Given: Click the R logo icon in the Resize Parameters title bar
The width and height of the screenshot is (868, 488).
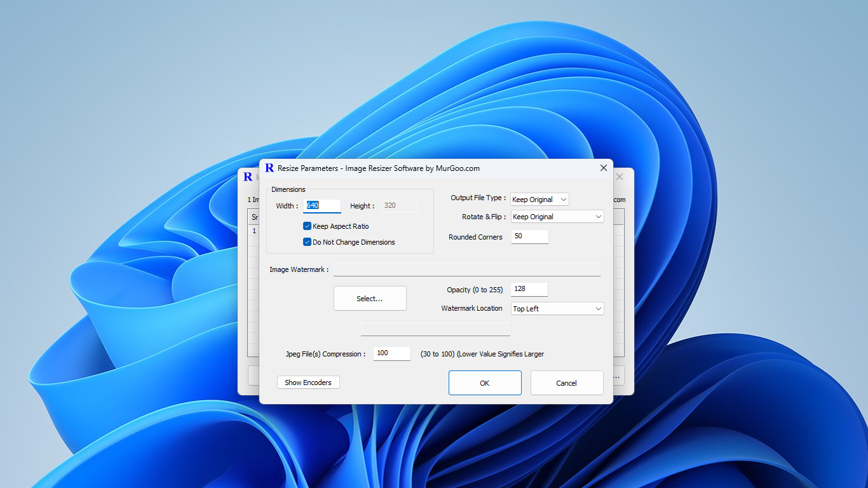Looking at the screenshot, I should tap(270, 168).
